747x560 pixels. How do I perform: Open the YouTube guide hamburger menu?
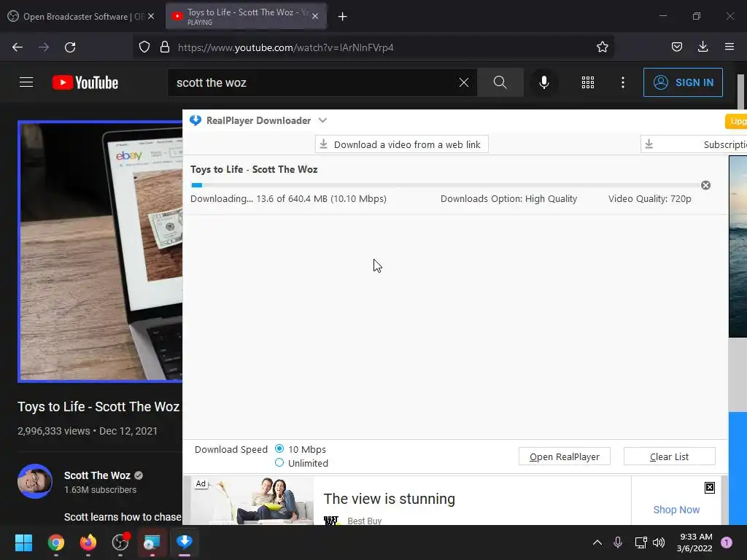click(26, 82)
